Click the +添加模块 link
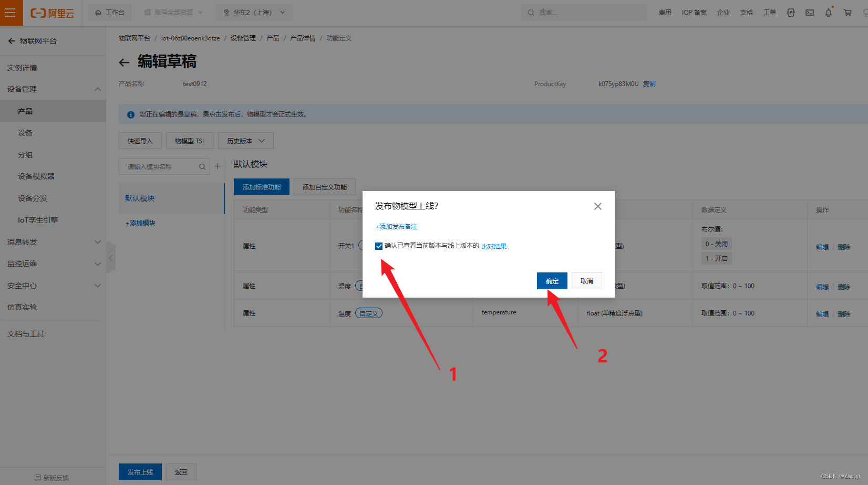 pos(140,223)
